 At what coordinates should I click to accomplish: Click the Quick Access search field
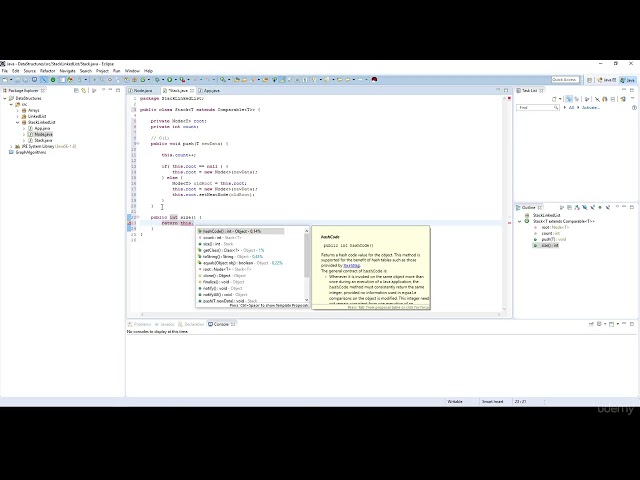pos(565,80)
